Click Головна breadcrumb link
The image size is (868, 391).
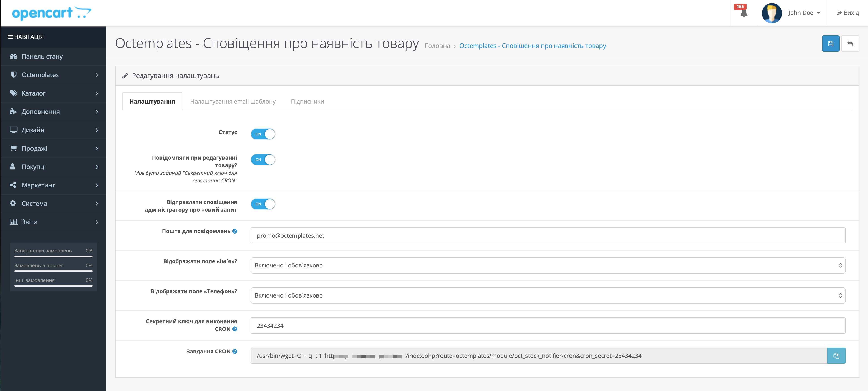tap(437, 46)
